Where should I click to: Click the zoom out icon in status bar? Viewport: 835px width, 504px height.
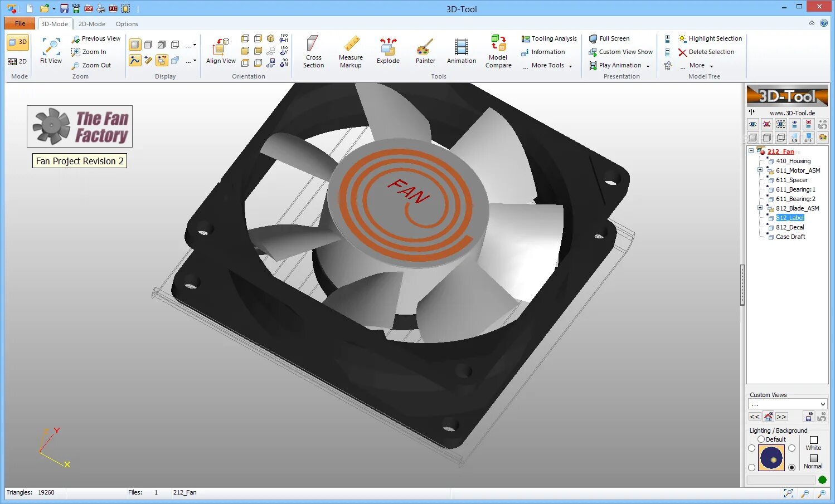click(805, 493)
